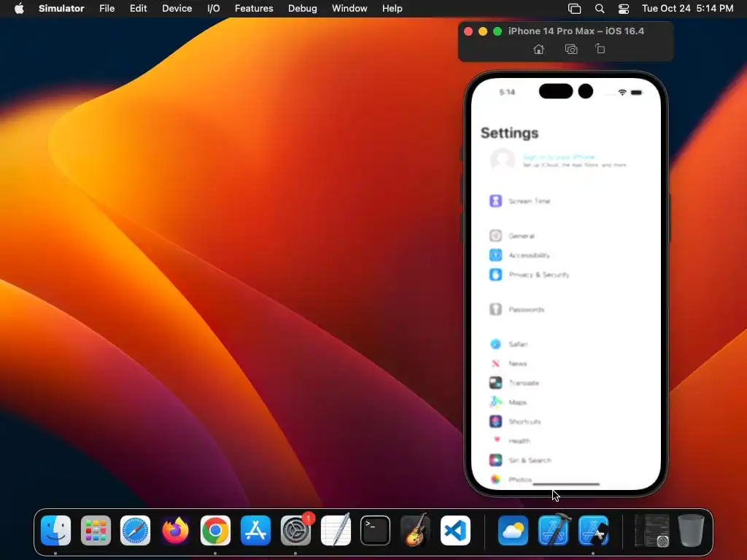Open Screen Time settings icon
747x560 pixels.
495,201
